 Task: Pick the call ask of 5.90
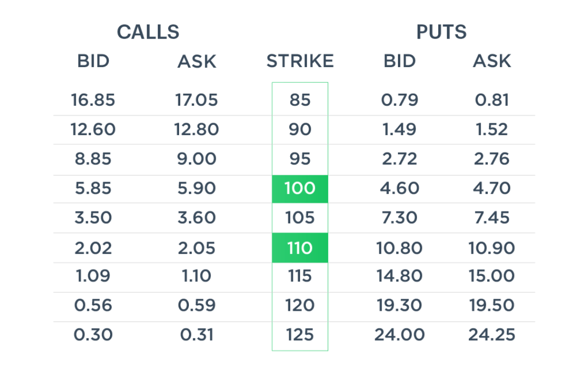click(x=197, y=189)
